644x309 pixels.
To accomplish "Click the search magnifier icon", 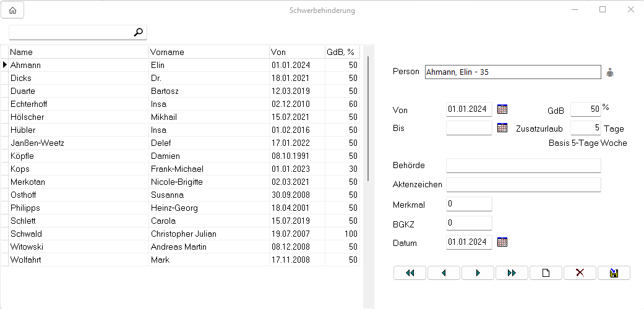I will coord(139,33).
